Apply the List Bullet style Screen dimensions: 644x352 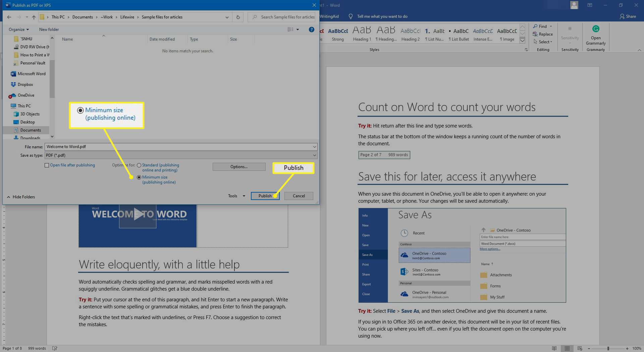click(459, 34)
